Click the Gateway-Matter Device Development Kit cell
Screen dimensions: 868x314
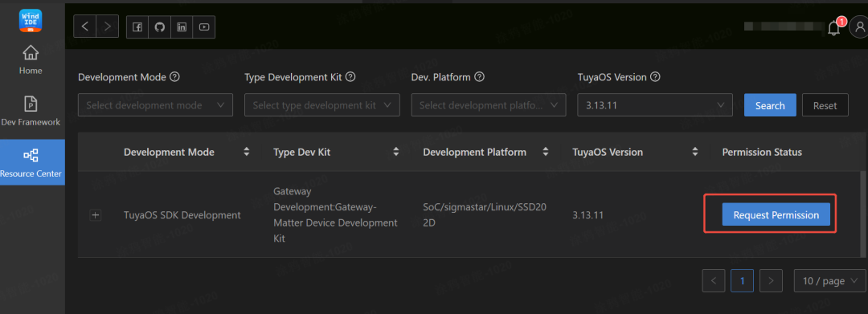click(335, 215)
